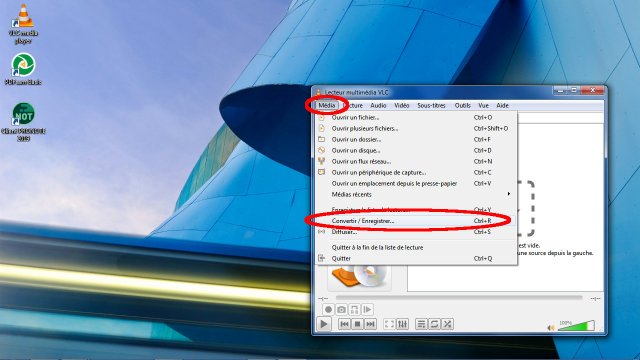Mute audio via speaker icon
Image resolution: width=640 pixels, height=360 pixels.
coord(551,327)
